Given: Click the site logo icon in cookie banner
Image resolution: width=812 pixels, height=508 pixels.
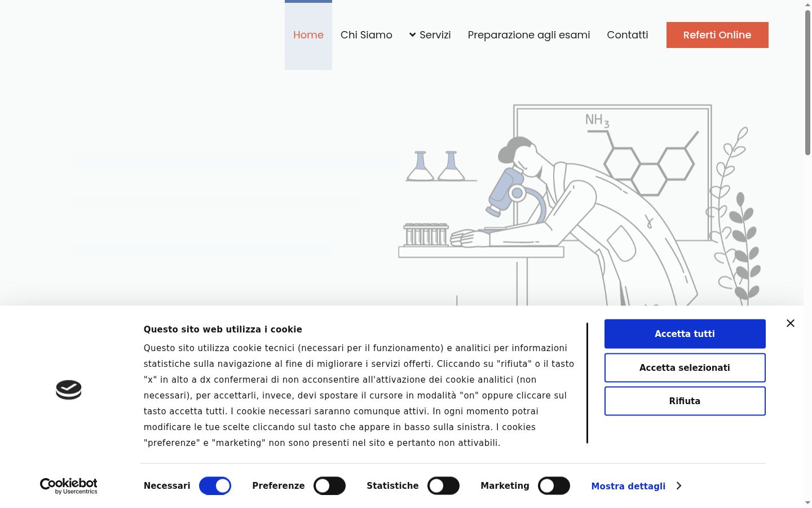Looking at the screenshot, I should click(x=69, y=390).
